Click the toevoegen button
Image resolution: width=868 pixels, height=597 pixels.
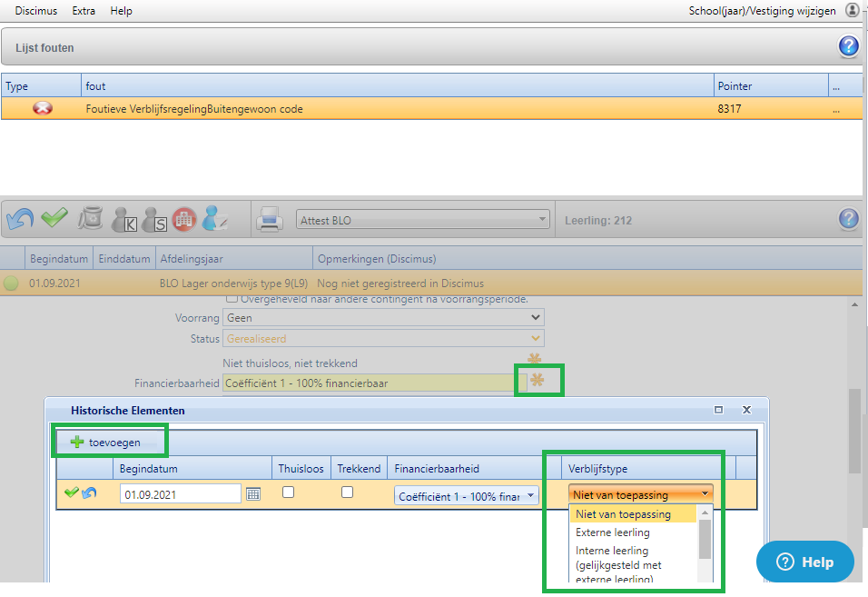pos(109,443)
